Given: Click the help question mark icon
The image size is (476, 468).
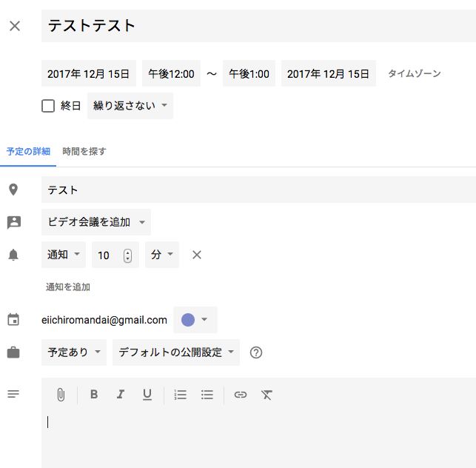Looking at the screenshot, I should 256,352.
